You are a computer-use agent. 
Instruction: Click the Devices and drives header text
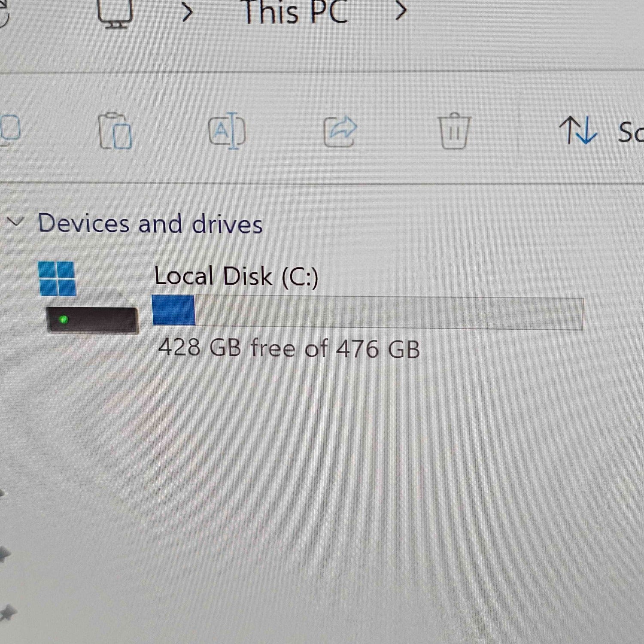[150, 224]
